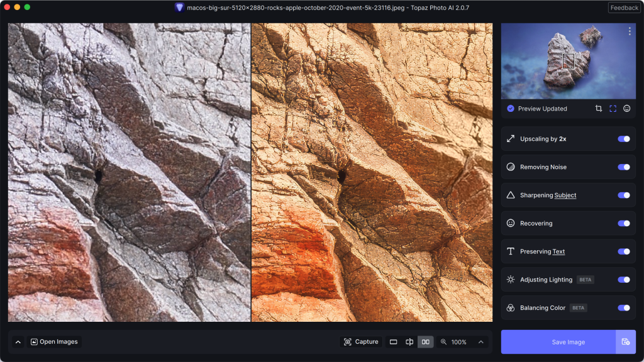
Task: Expand the zoom level chevron next to 100%
Action: tap(480, 342)
